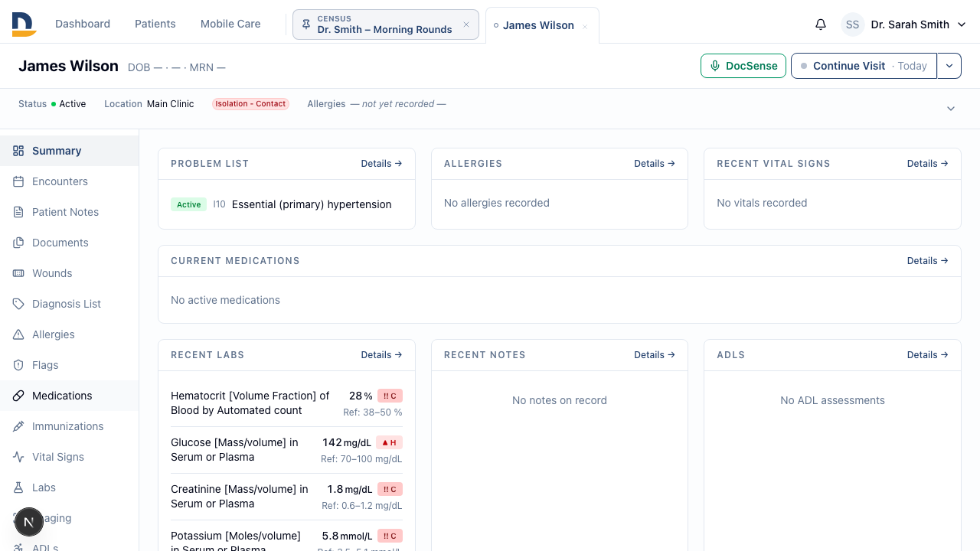Click the 'not yet recorded' allergies text

(398, 104)
